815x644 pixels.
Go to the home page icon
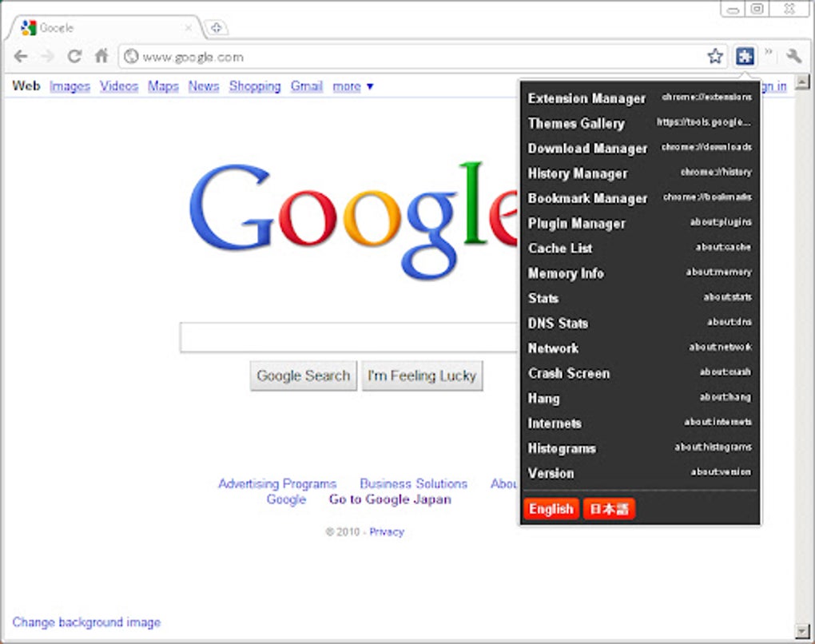click(102, 56)
